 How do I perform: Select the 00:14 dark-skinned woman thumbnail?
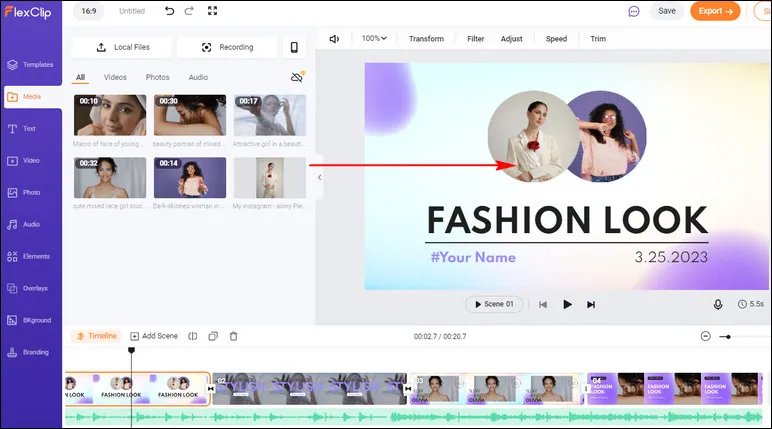(x=190, y=178)
